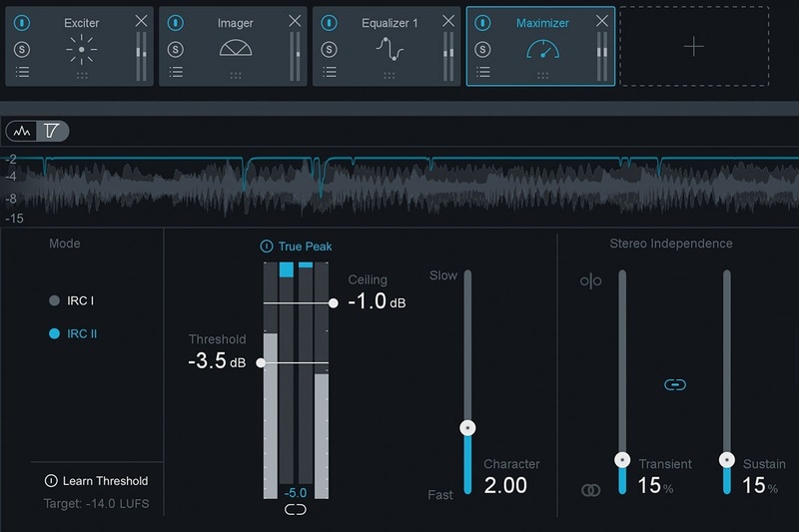Bypass the Exciter module with its power icon
The height and width of the screenshot is (532, 799).
pos(22,22)
